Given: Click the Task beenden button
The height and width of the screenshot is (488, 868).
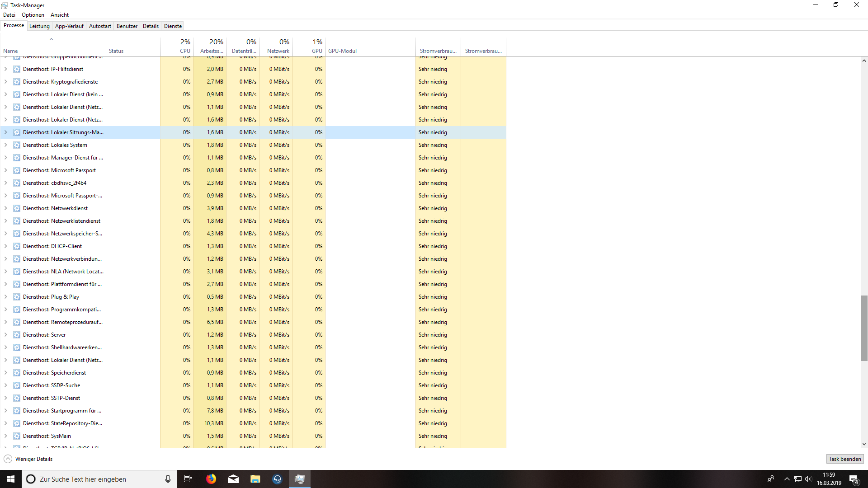Looking at the screenshot, I should (x=844, y=459).
